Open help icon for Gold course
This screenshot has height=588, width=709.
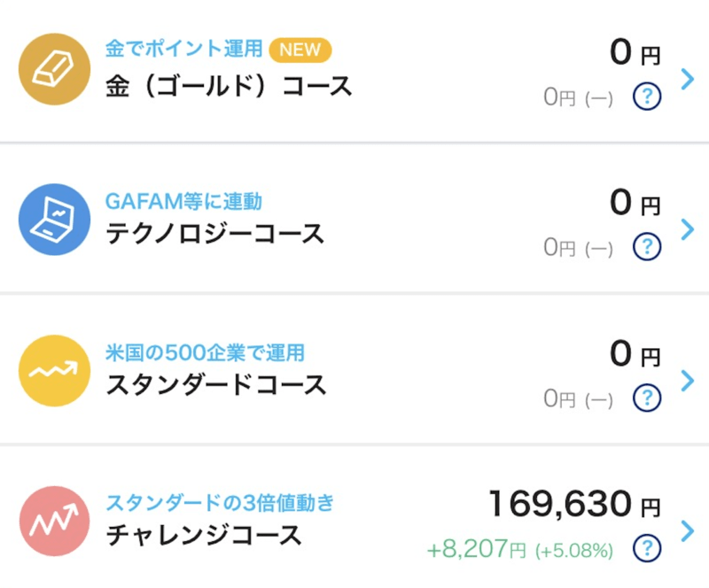click(647, 97)
